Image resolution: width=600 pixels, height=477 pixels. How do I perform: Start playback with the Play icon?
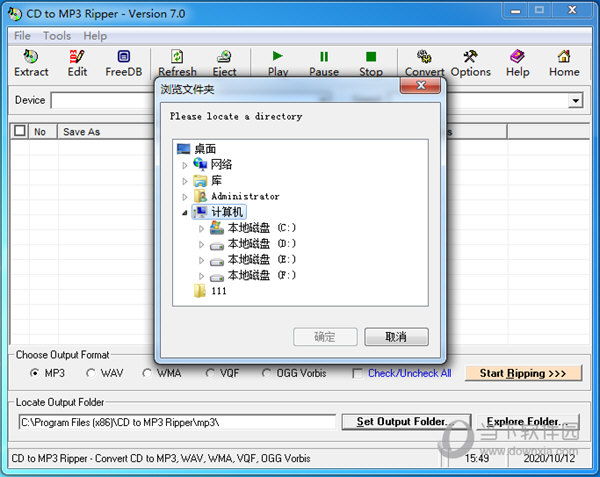coord(278,56)
